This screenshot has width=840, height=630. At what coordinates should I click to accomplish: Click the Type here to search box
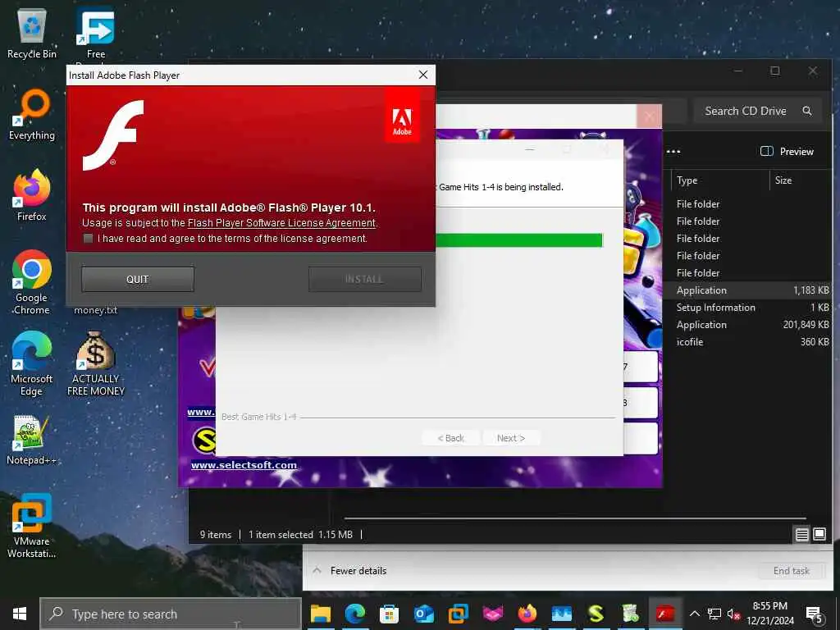coord(171,614)
